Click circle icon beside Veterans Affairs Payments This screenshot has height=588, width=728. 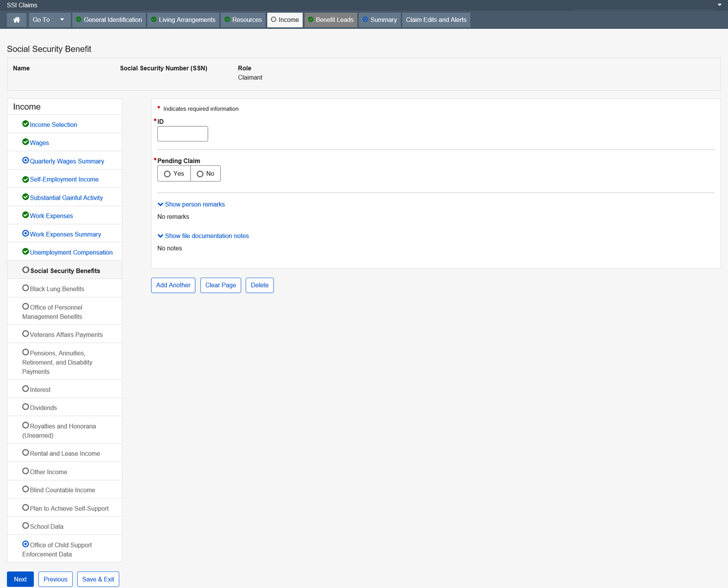coord(25,334)
